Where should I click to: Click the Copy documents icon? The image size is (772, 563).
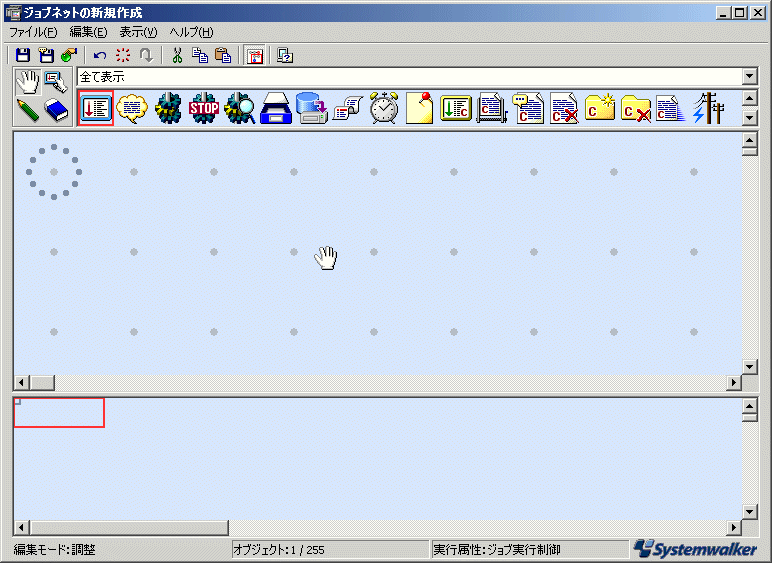(x=200, y=55)
